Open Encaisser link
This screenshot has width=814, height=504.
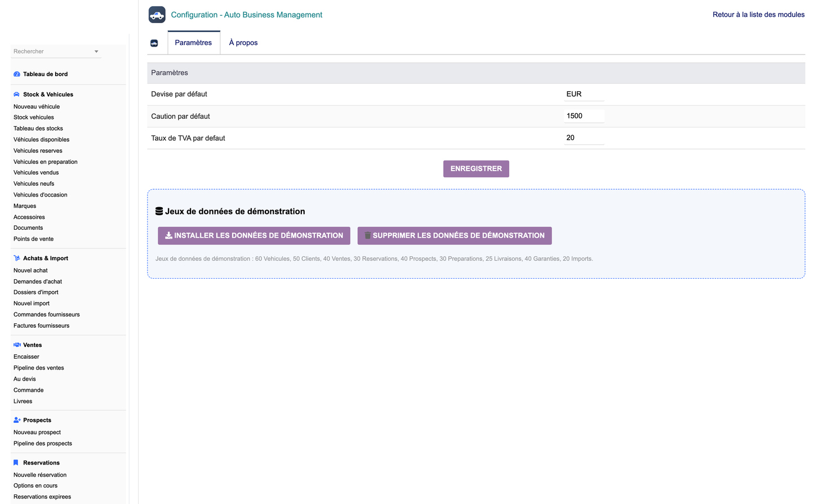point(26,357)
